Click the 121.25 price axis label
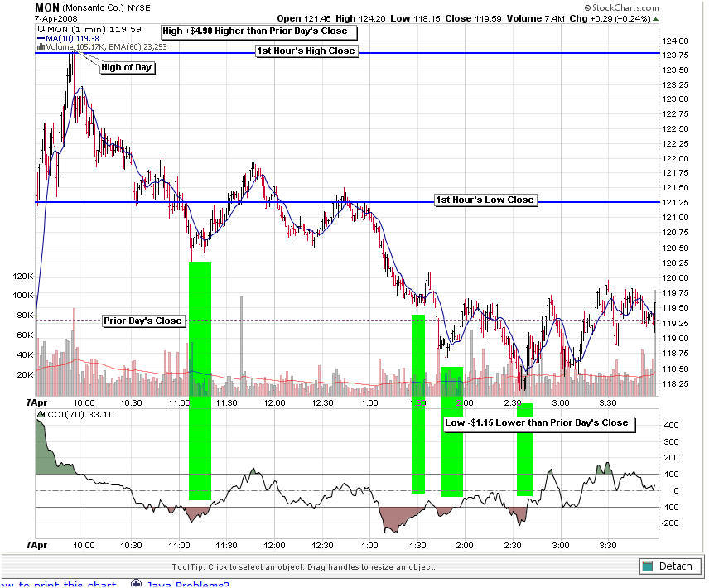This screenshot has height=588, width=714. point(675,203)
